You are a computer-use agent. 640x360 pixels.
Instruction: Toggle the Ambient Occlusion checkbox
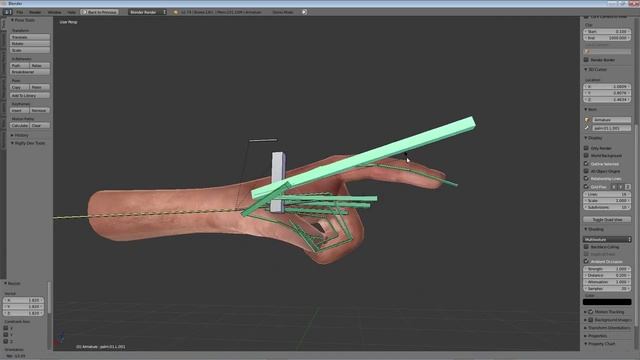point(586,261)
